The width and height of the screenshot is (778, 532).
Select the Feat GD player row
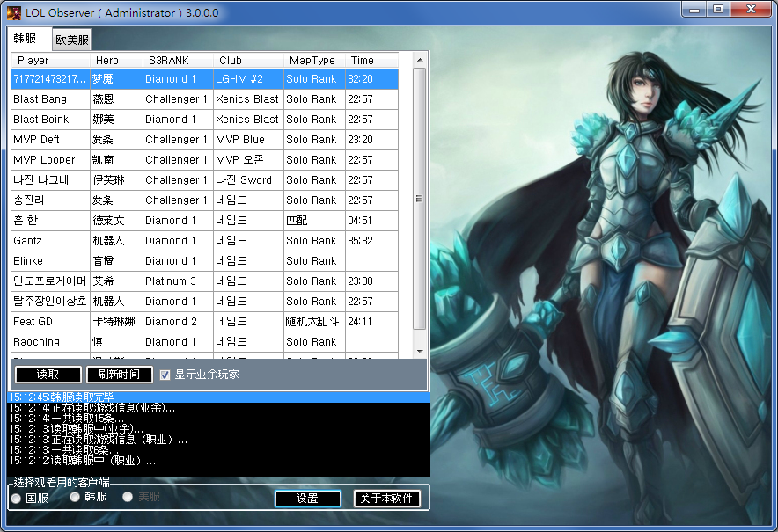204,322
